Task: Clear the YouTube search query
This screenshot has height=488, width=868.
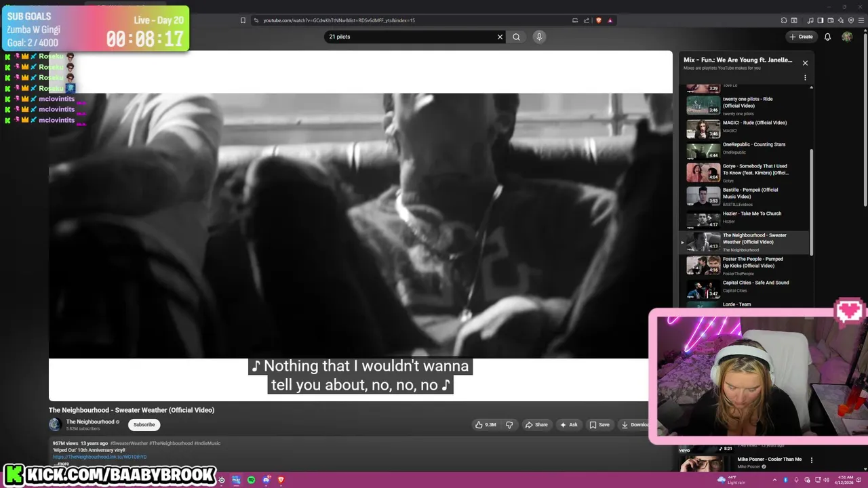Action: click(x=500, y=37)
